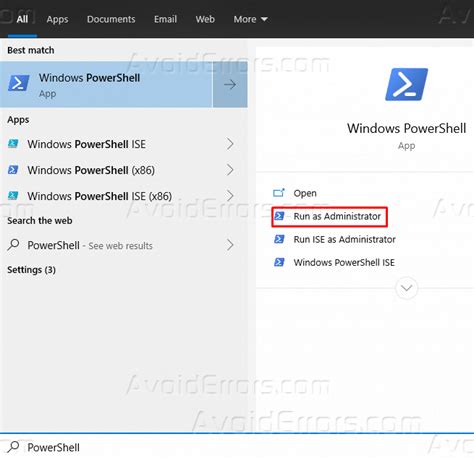474x460 pixels.
Task: Expand chevron beside Windows PowerShell ISE
Action: 230,144
